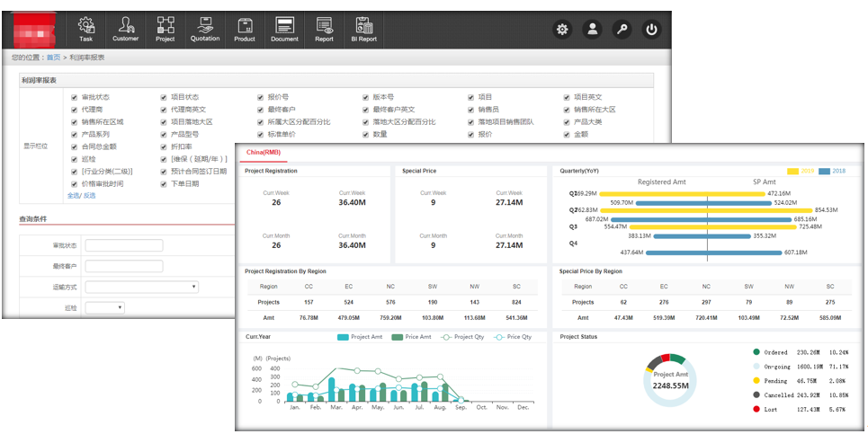Click the Pending yellow status dot
The image size is (868, 434).
click(756, 380)
